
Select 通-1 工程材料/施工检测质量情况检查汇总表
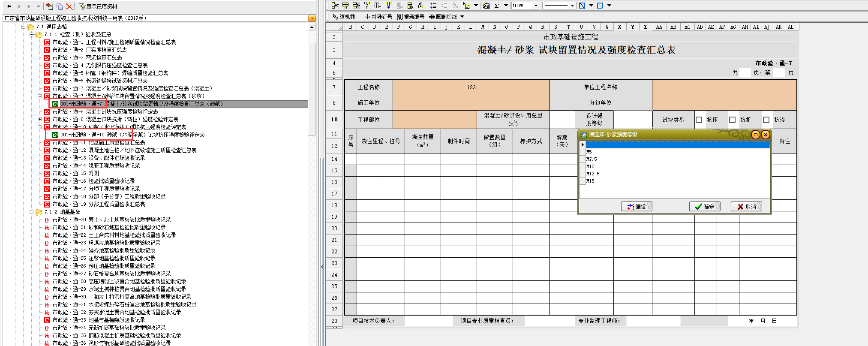[114, 42]
